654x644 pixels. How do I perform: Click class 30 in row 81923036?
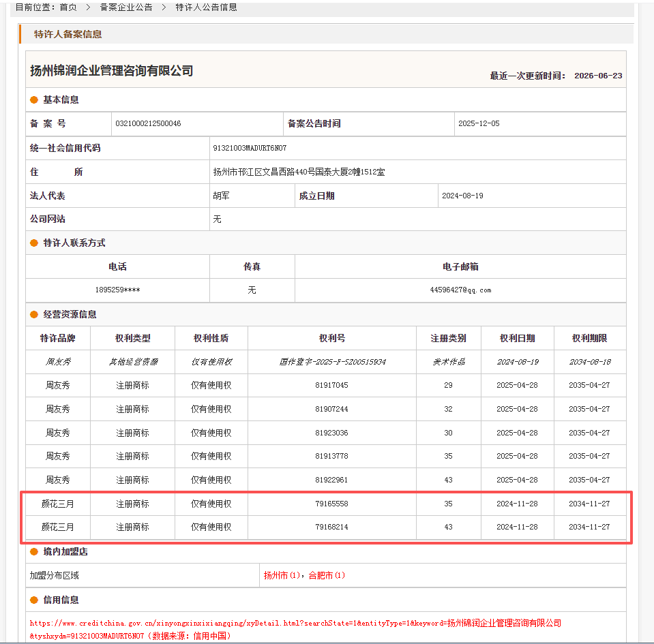point(448,433)
